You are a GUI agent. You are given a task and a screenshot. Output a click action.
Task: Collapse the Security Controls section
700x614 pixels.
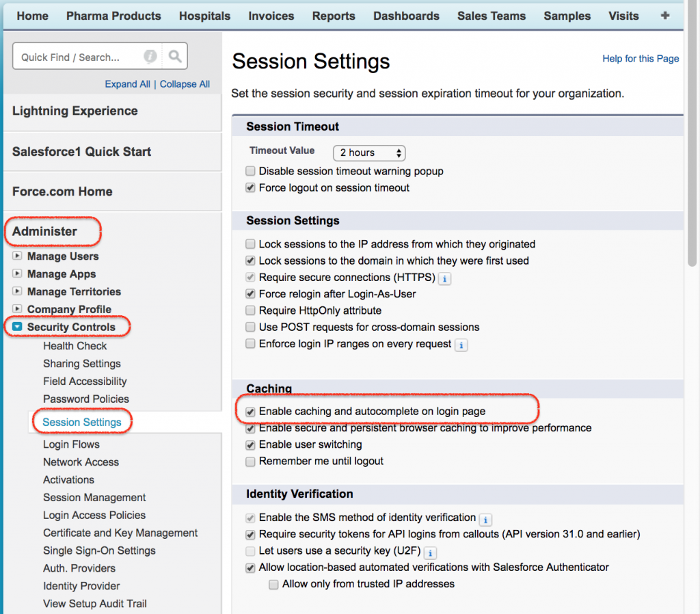18,327
